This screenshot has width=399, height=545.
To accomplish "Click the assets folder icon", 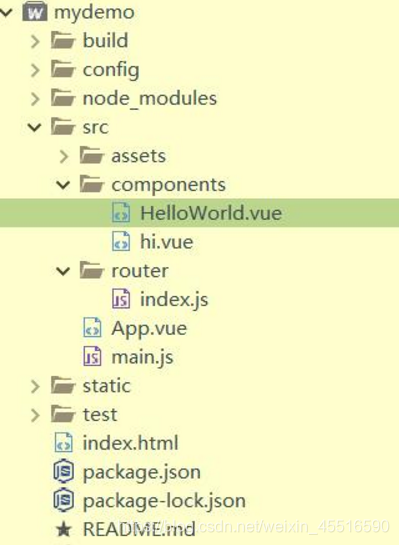I will tap(92, 155).
